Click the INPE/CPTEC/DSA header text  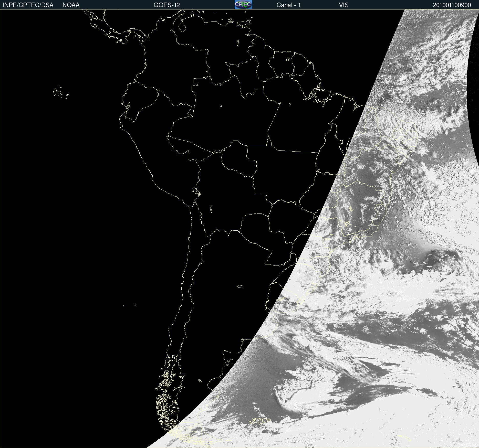[x=28, y=5]
